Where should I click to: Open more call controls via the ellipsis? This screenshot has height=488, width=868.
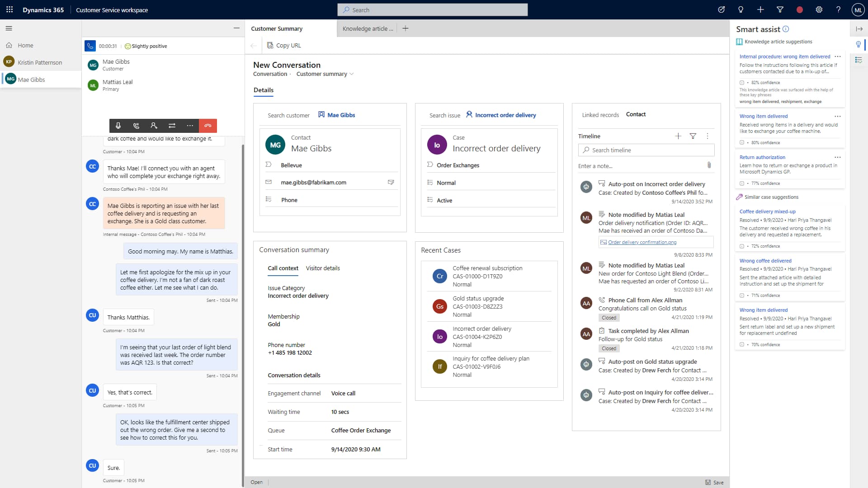[x=189, y=126]
